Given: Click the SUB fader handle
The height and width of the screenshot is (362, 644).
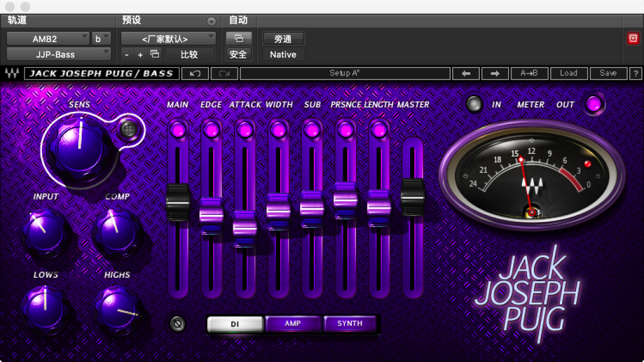Looking at the screenshot, I should (x=312, y=209).
